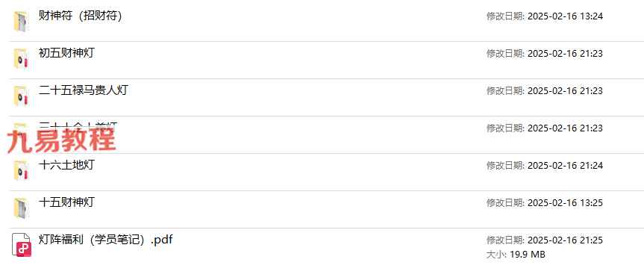Click the 二十五禄马贵人灯 folder icon

tap(21, 96)
